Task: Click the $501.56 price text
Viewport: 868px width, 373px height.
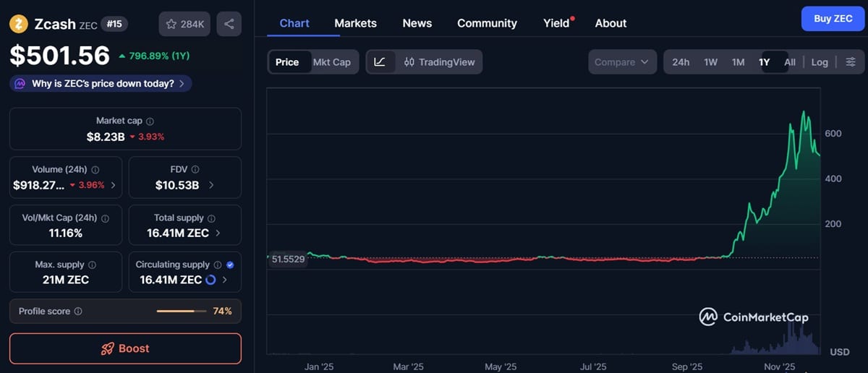Action: pyautogui.click(x=60, y=56)
